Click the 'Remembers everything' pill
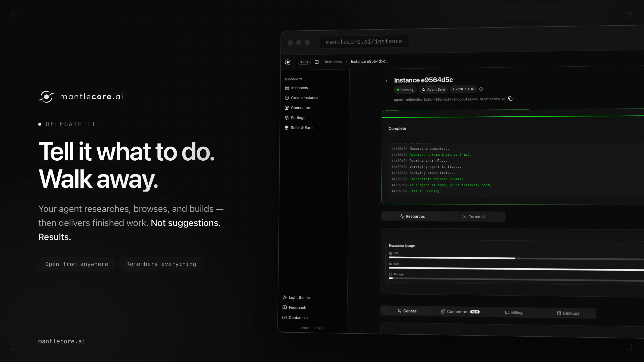This screenshot has height=362, width=644. [161, 264]
